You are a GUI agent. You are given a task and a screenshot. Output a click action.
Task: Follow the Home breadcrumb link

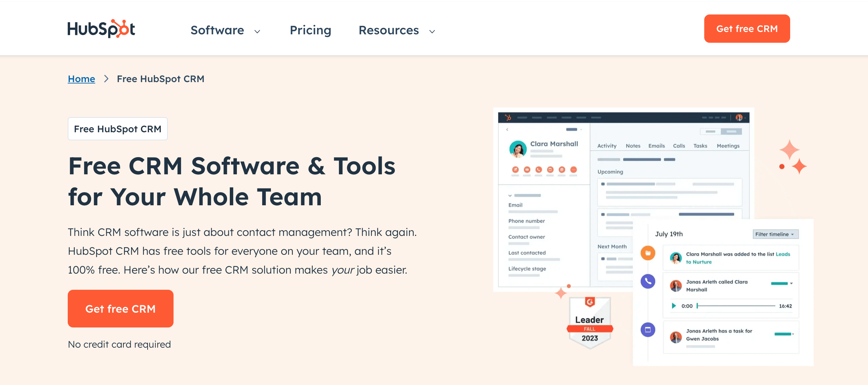click(x=82, y=79)
